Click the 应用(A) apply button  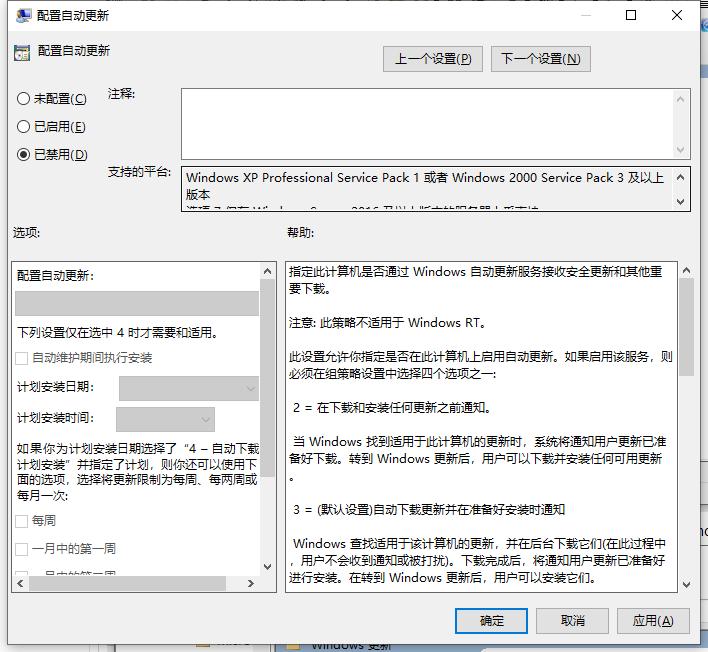click(653, 621)
